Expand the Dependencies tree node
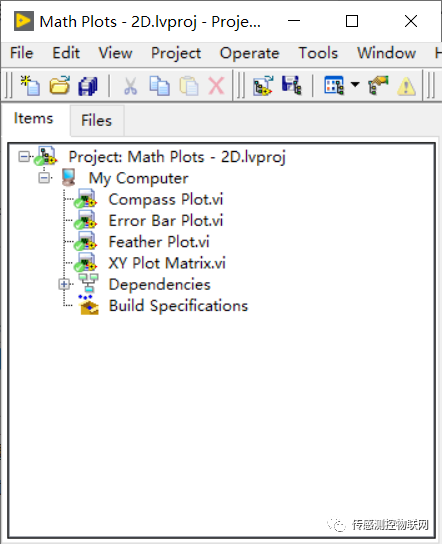442x544 pixels. click(x=64, y=284)
